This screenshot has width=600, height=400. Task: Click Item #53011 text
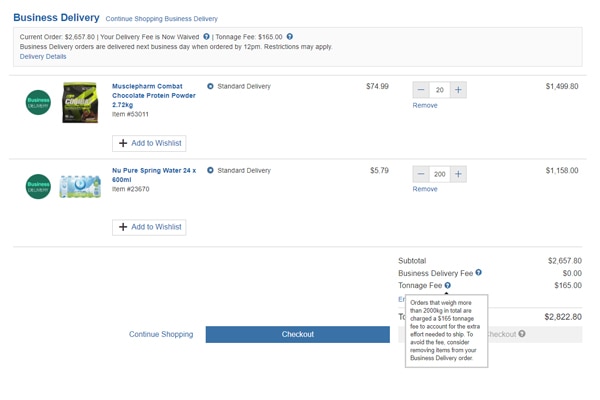[x=130, y=114]
